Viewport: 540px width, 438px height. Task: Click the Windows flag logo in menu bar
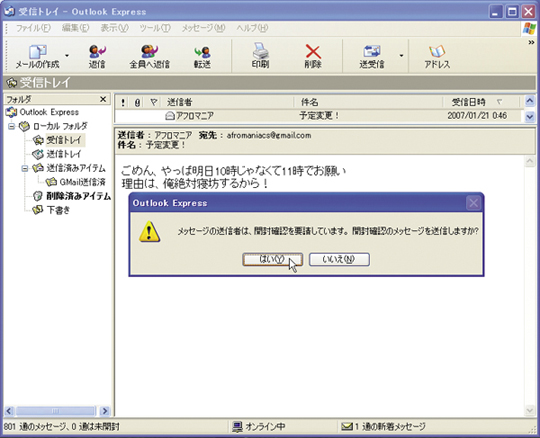click(529, 29)
